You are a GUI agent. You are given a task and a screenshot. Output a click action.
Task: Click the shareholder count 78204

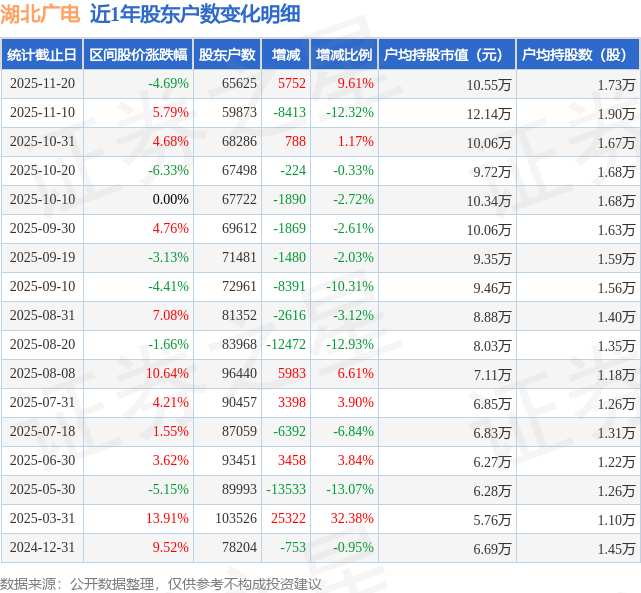(239, 548)
